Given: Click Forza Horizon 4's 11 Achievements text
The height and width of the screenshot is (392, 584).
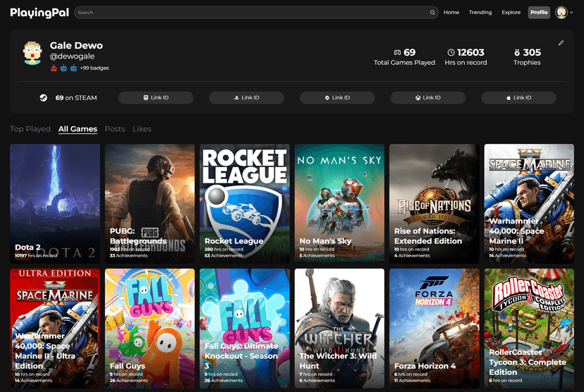Looking at the screenshot, I should tap(413, 381).
